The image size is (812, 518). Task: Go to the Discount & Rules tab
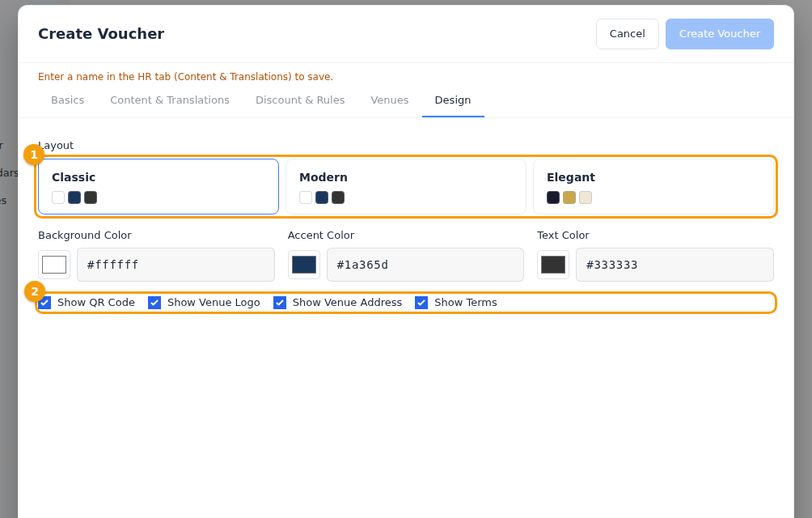tap(300, 100)
